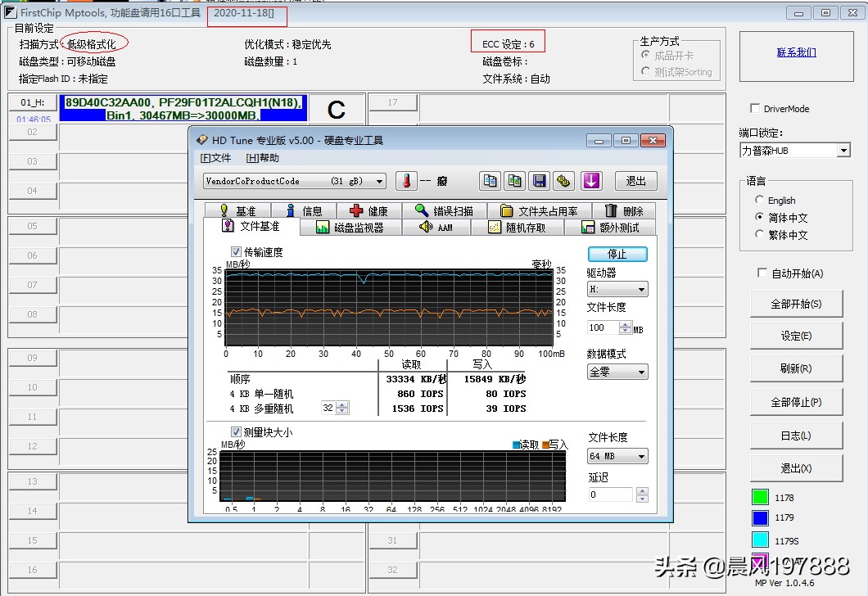
Task: Open the 端口锁定 力普森HUB dropdown
Action: (795, 150)
